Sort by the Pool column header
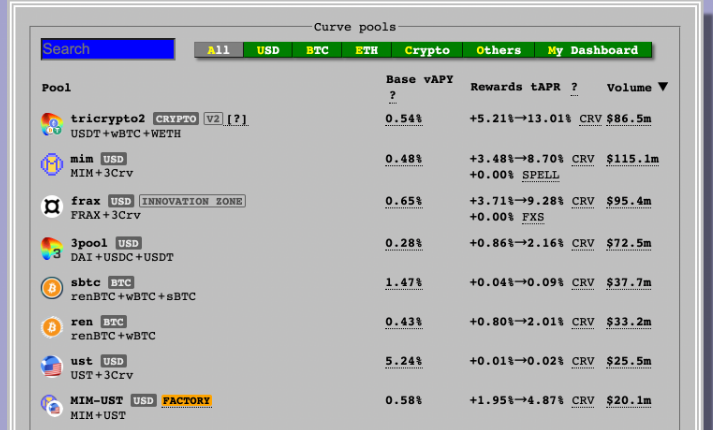 [x=56, y=87]
